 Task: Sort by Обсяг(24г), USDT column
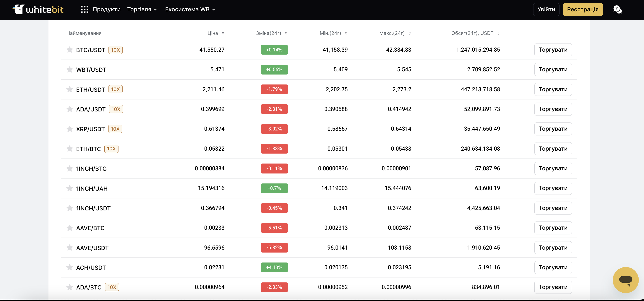tap(498, 33)
